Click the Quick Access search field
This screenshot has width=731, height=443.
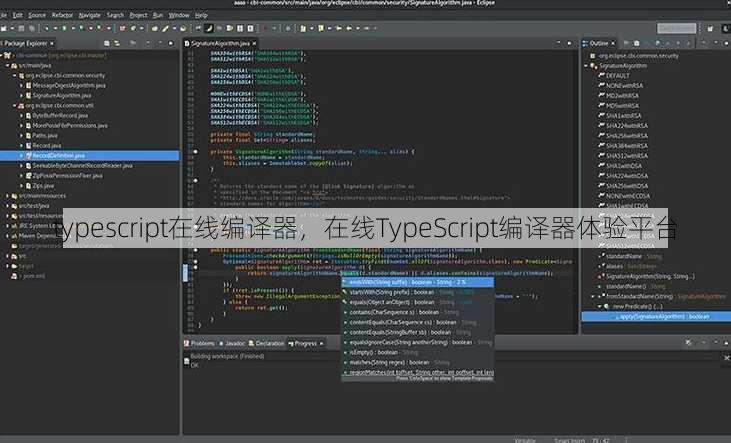[676, 28]
